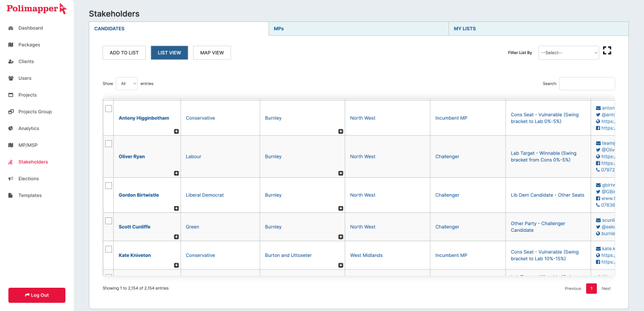Open Analytics via its pie chart icon

click(x=11, y=128)
